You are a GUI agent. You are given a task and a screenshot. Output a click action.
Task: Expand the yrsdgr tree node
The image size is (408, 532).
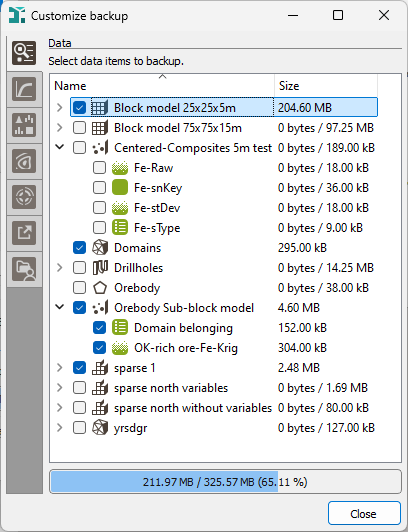click(x=60, y=428)
